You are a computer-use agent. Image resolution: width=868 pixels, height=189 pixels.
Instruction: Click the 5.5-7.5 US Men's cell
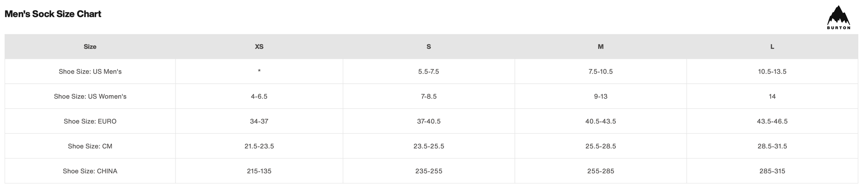(x=428, y=72)
